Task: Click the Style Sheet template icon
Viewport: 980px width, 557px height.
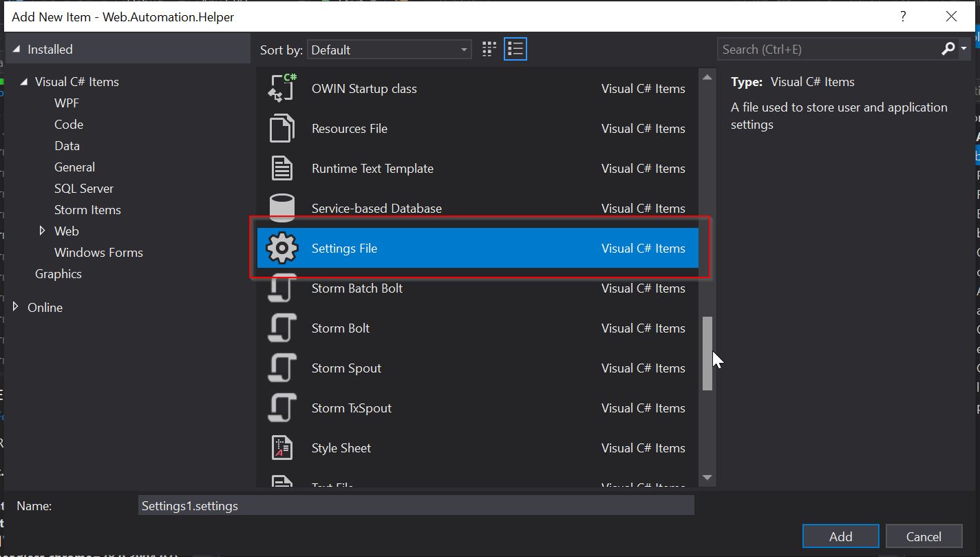Action: tap(281, 448)
